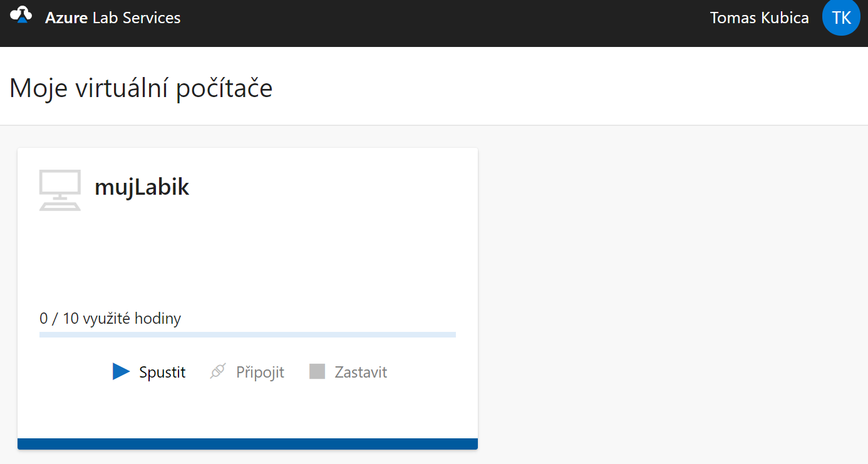The image size is (868, 464).
Task: Click the blue Spustit play triangle icon
Action: click(121, 371)
